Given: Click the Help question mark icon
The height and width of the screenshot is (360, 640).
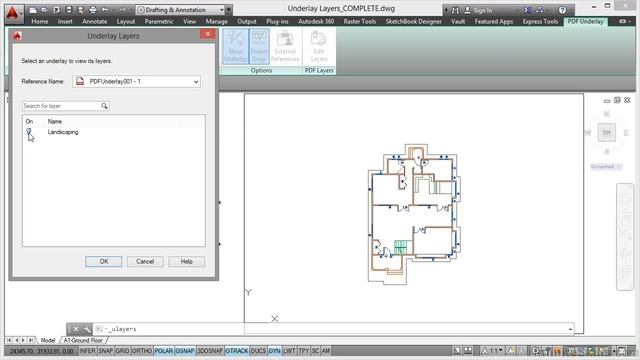Looking at the screenshot, I should pos(562,10).
